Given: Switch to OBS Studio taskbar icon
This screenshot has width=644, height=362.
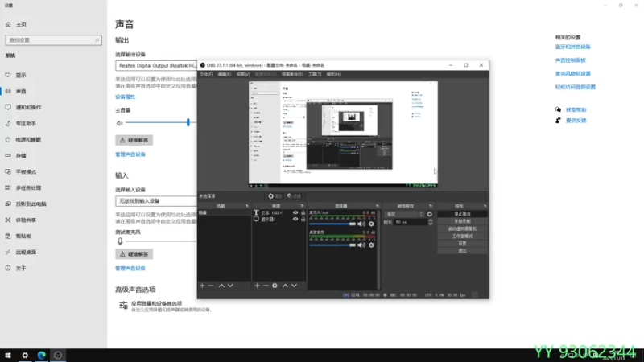Looking at the screenshot, I should [x=58, y=356].
